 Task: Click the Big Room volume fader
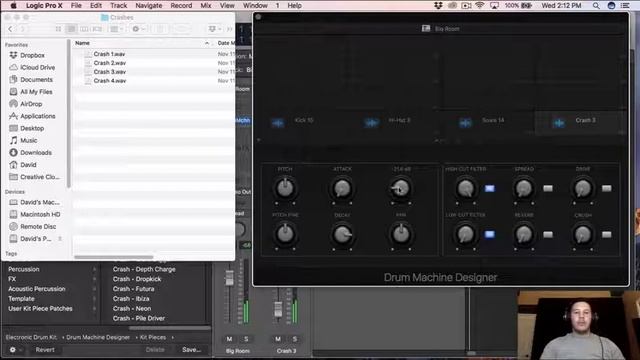(229, 278)
